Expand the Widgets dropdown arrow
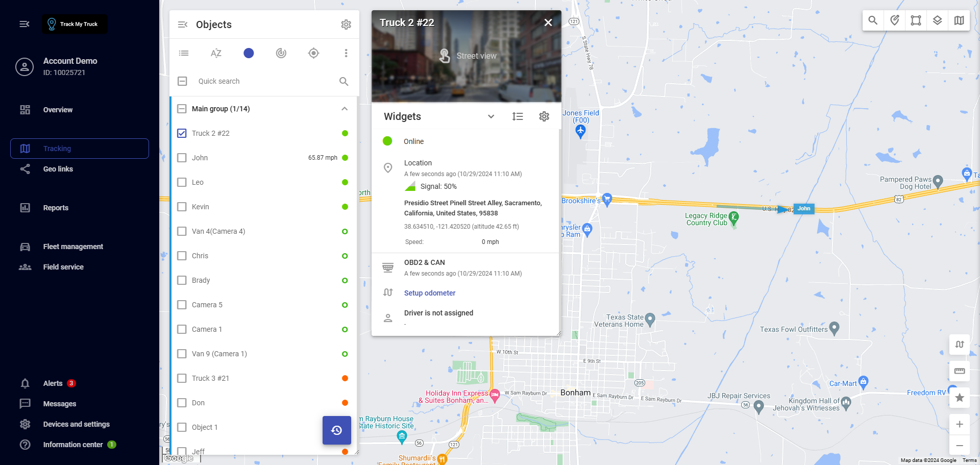The image size is (980, 465). coord(491,116)
